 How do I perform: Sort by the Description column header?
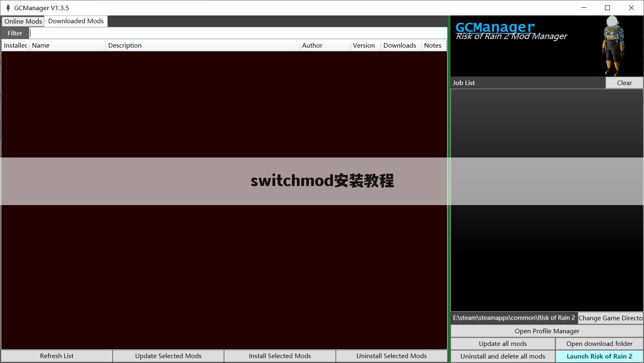tap(202, 45)
